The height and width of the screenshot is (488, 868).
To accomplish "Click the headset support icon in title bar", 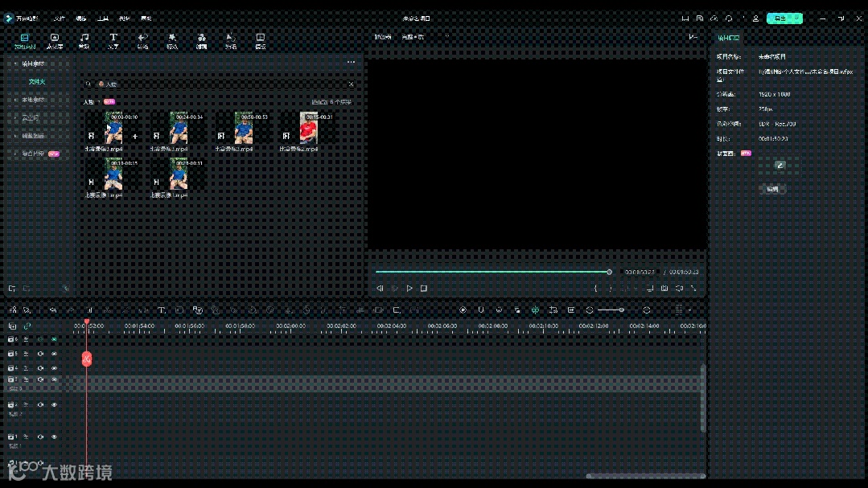I will tap(729, 18).
